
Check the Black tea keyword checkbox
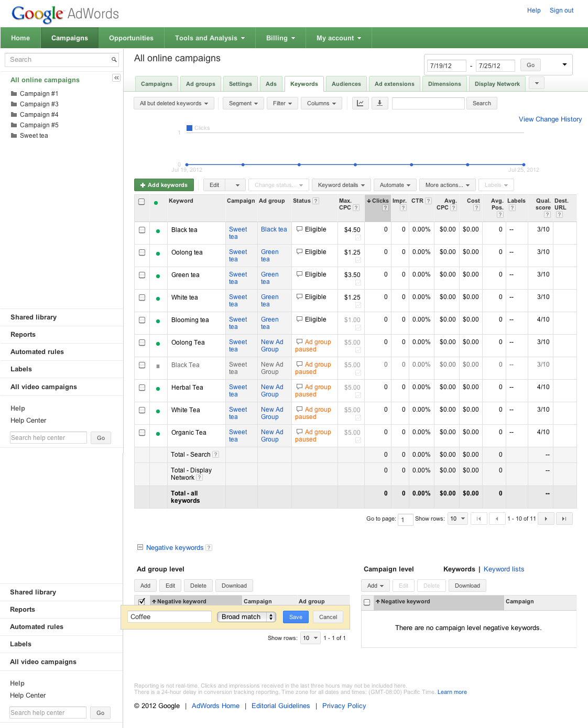click(x=142, y=230)
